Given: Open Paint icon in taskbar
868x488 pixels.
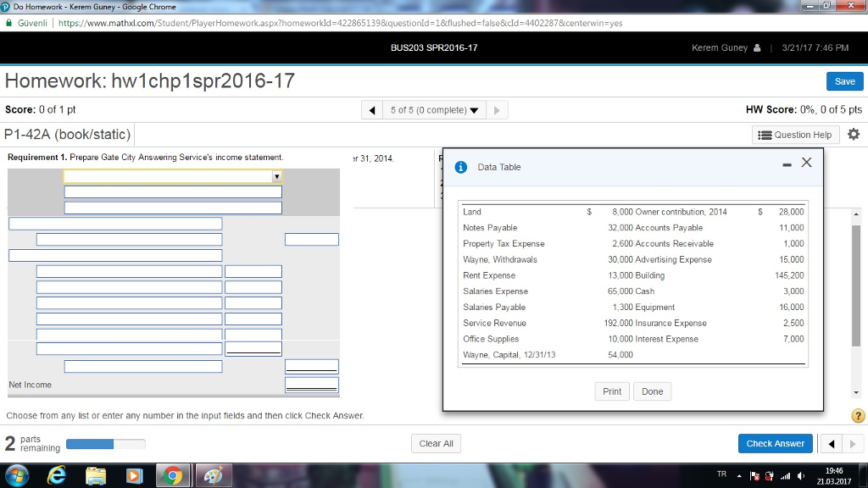Looking at the screenshot, I should [x=213, y=476].
